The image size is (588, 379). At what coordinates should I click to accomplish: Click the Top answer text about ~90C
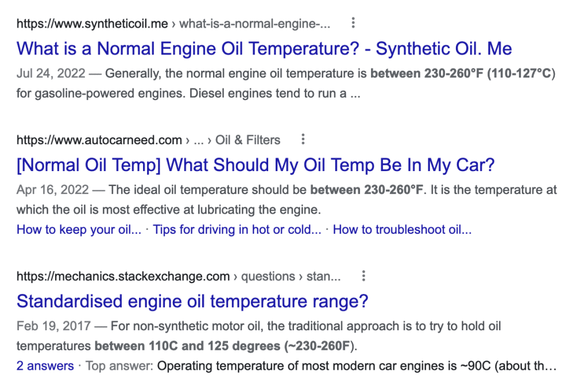tap(356, 366)
